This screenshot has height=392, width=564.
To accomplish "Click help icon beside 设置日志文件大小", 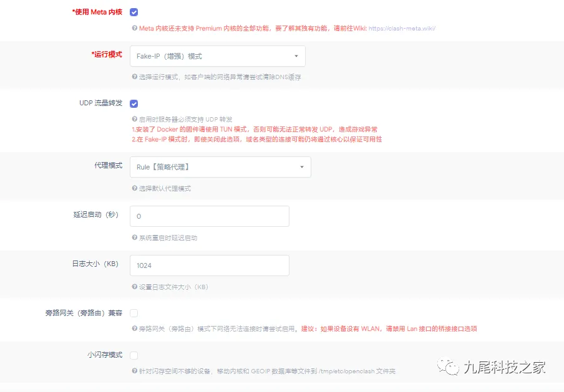I will tap(134, 287).
